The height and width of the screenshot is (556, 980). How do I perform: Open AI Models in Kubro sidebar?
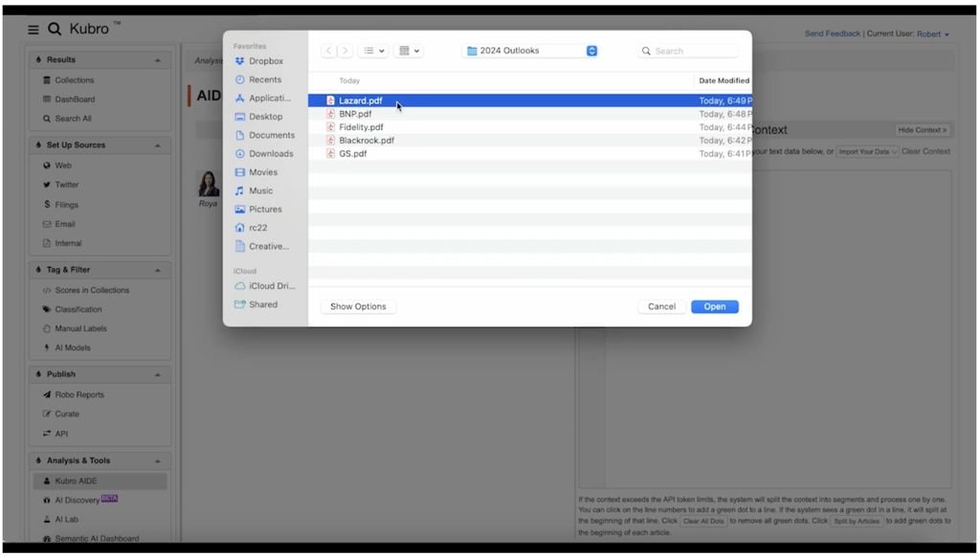[x=67, y=348]
